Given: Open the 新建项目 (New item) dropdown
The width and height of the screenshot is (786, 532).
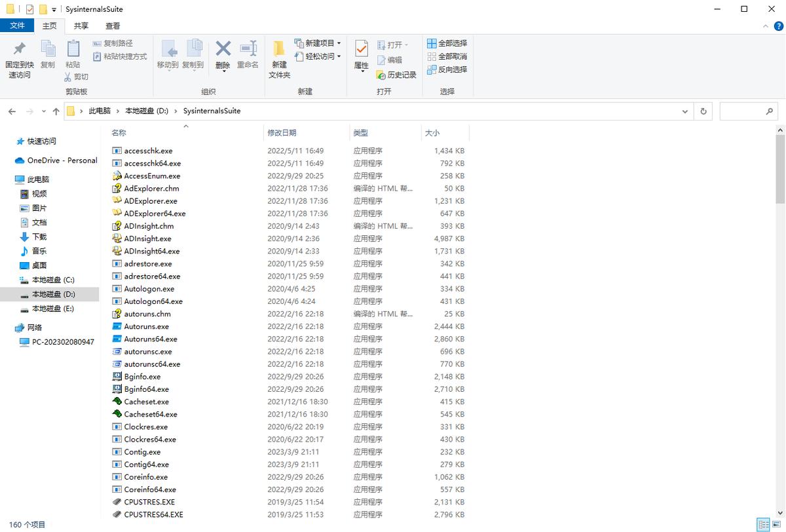Looking at the screenshot, I should click(x=321, y=43).
